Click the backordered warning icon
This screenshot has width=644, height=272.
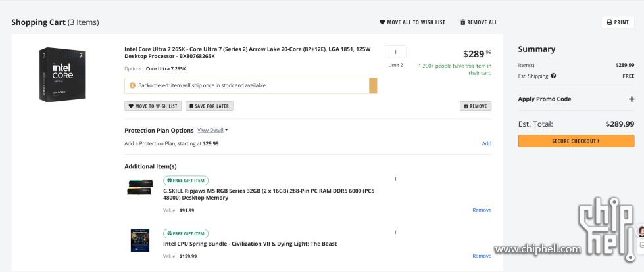132,86
